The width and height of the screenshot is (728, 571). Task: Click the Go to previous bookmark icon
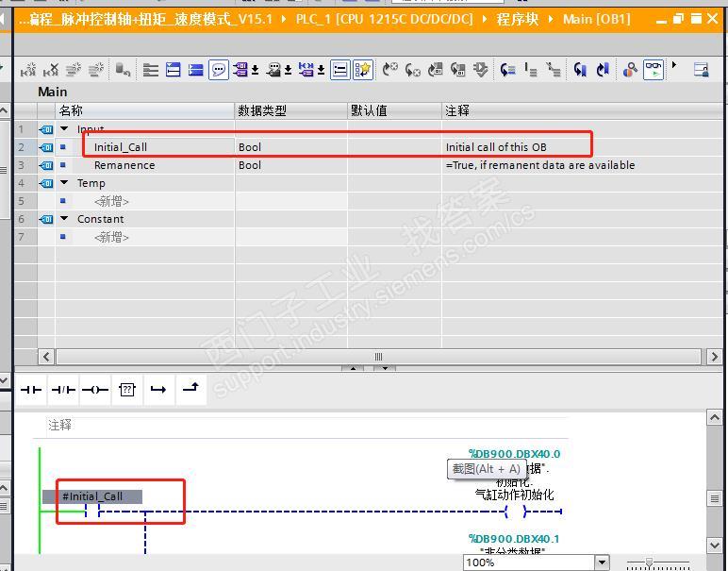[x=580, y=70]
